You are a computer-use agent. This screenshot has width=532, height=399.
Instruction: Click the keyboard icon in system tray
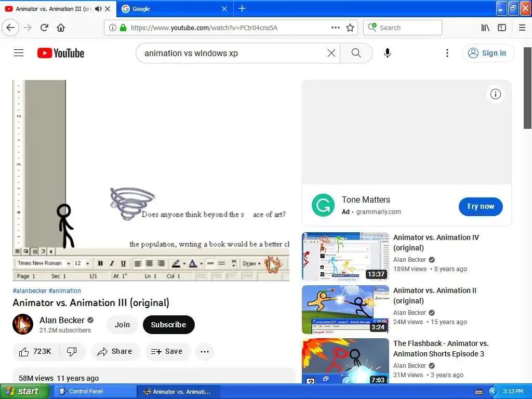coord(478,392)
